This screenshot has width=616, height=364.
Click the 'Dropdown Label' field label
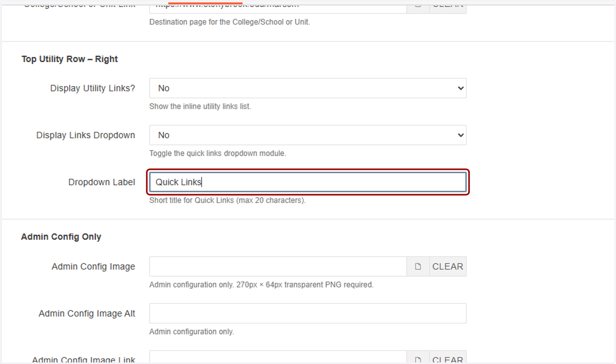pyautogui.click(x=102, y=182)
